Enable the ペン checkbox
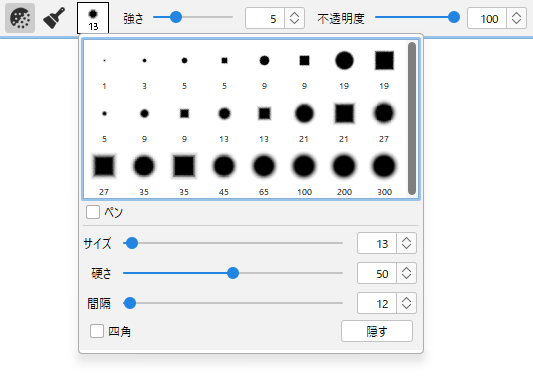The height and width of the screenshot is (382, 533). pyautogui.click(x=93, y=212)
